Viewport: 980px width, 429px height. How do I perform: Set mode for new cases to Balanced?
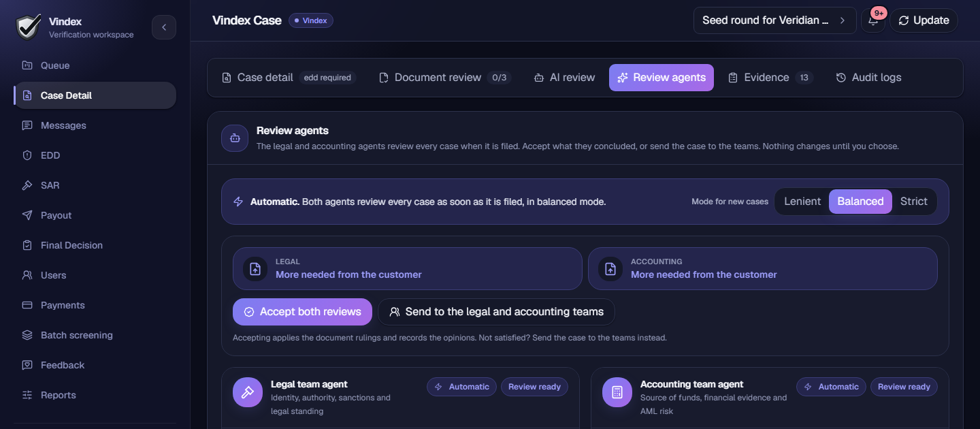pyautogui.click(x=860, y=202)
